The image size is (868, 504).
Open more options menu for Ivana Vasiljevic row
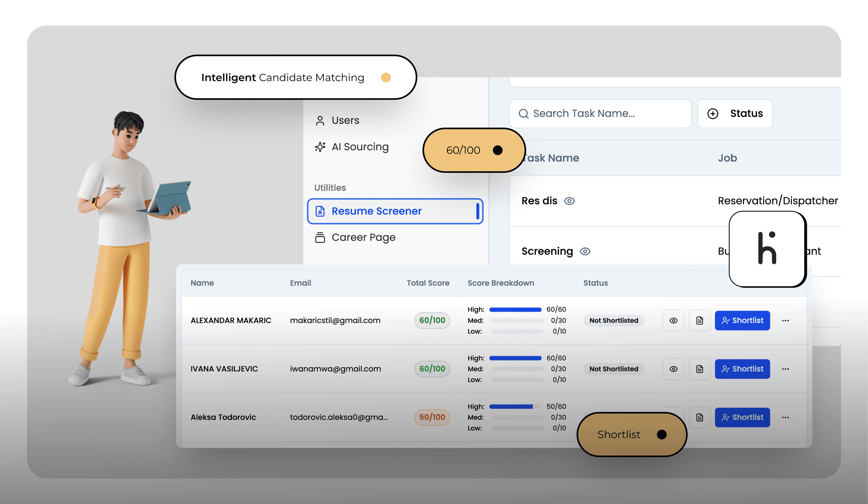pos(785,369)
